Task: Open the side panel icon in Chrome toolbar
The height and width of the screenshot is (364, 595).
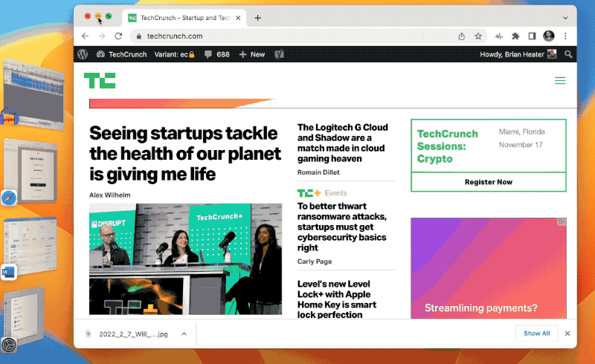Action: coord(532,36)
